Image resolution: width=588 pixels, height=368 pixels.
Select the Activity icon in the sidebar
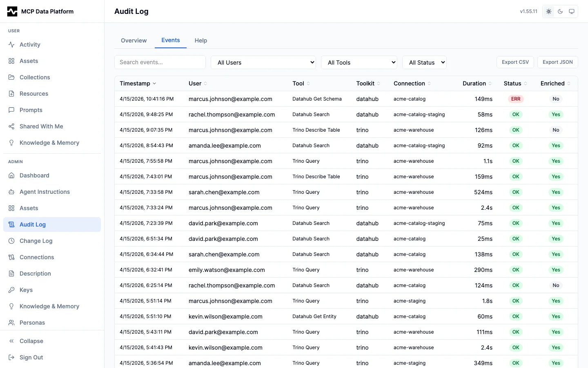pyautogui.click(x=11, y=45)
